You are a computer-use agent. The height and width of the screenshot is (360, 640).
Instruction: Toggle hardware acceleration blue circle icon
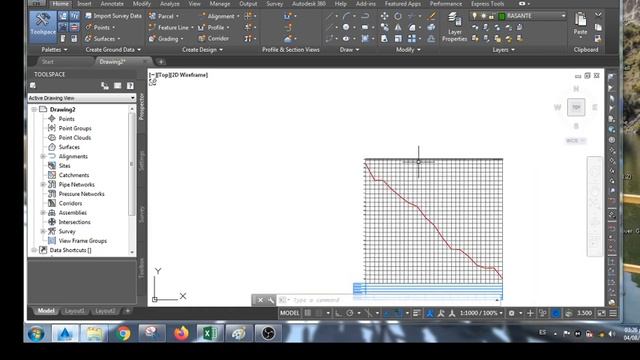pos(556,313)
